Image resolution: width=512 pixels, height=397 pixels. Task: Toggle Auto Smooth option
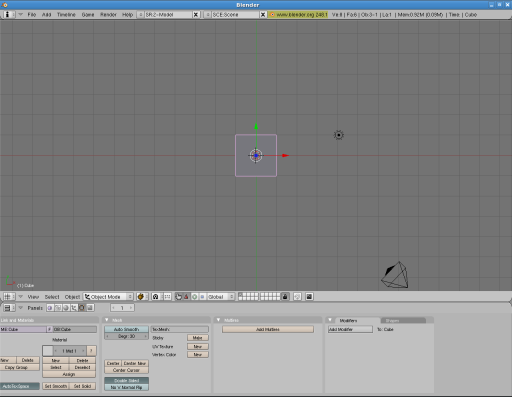(x=126, y=329)
